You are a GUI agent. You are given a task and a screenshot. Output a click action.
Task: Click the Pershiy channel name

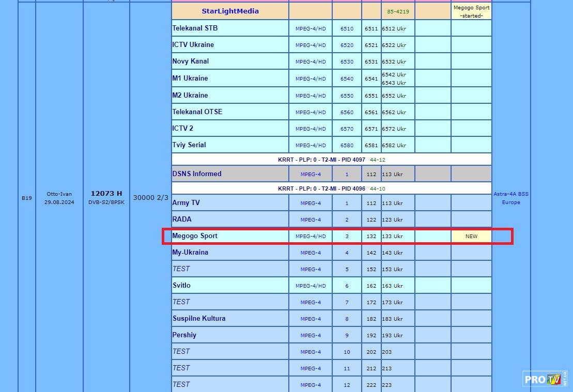pyautogui.click(x=184, y=335)
